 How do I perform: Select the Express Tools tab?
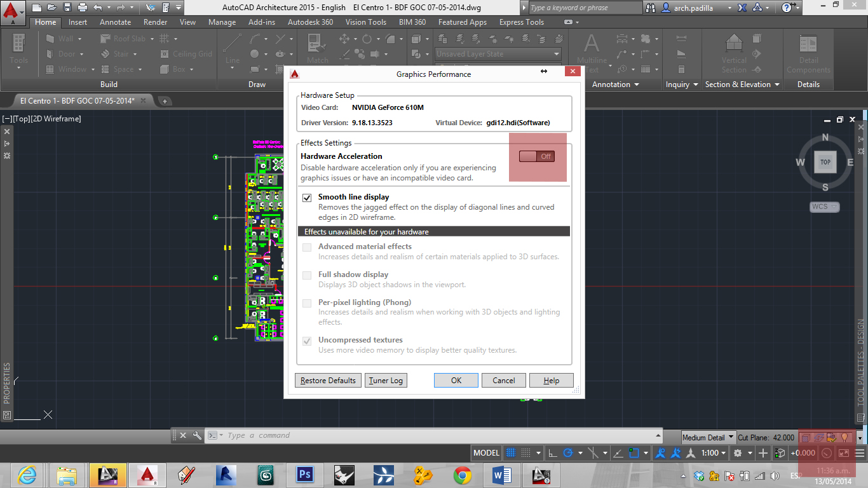(x=521, y=22)
